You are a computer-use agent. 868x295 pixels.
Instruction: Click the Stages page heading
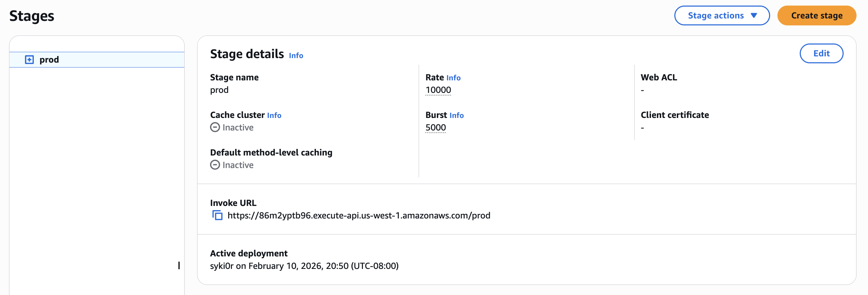32,16
